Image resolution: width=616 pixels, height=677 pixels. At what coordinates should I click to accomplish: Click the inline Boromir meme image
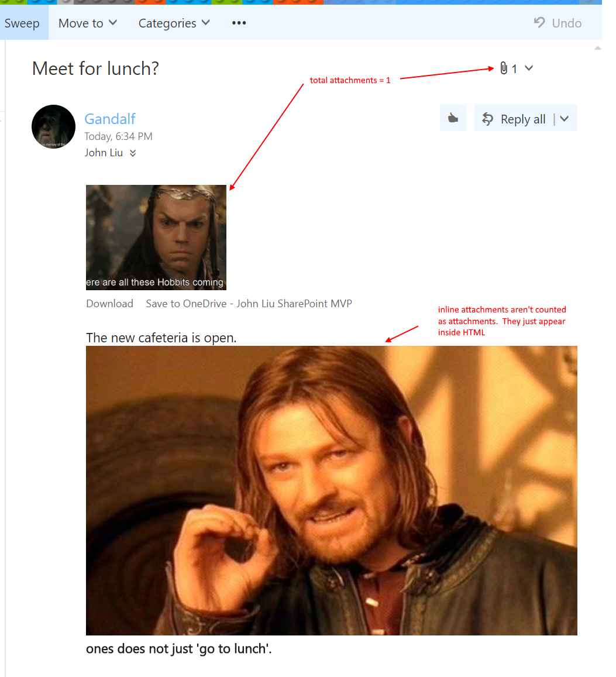coord(332,490)
